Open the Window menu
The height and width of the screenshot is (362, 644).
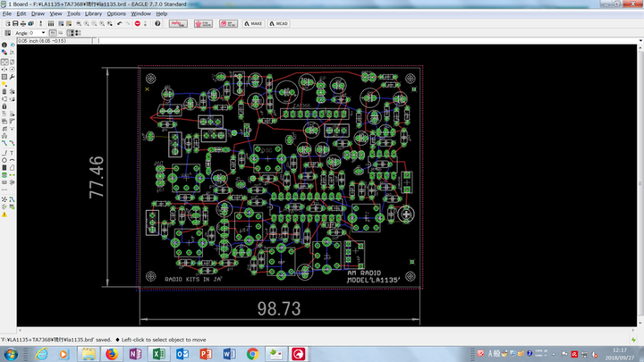click(x=140, y=14)
